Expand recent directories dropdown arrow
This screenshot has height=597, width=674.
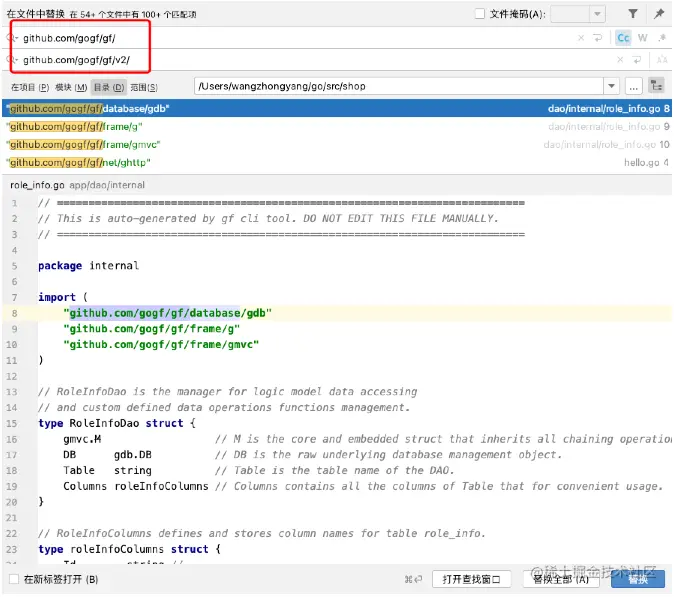[x=611, y=86]
